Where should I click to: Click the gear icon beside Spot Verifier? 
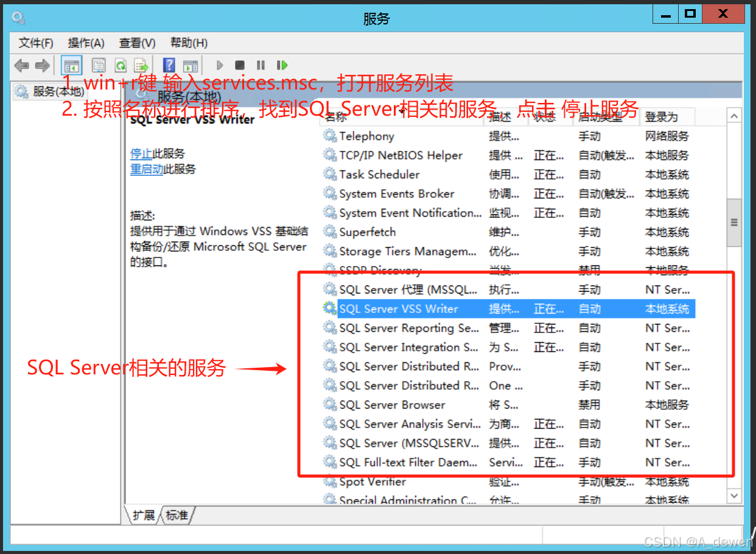pyautogui.click(x=330, y=481)
